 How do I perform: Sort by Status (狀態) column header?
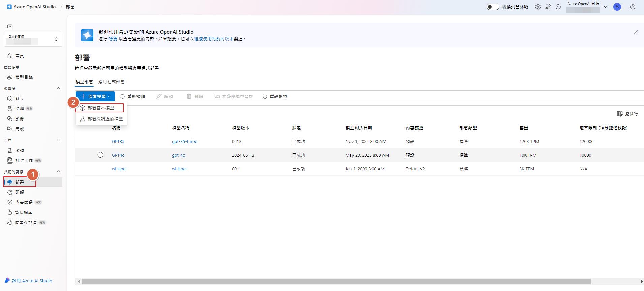pos(296,128)
